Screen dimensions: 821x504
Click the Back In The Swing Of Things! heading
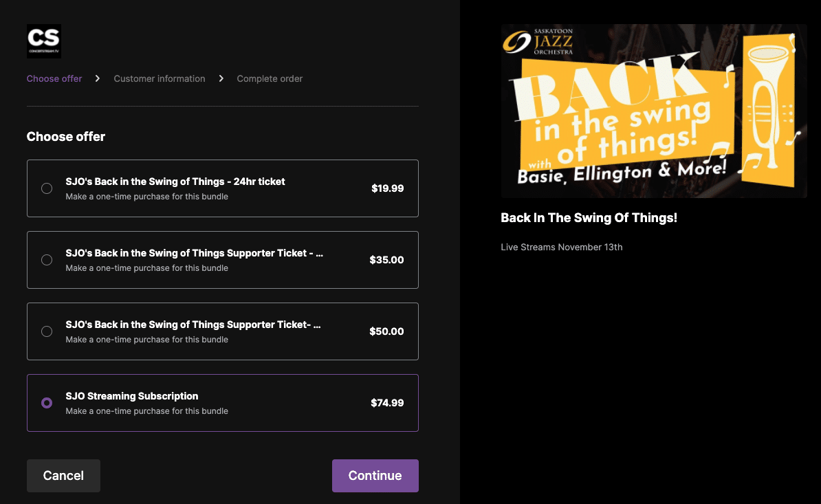589,218
